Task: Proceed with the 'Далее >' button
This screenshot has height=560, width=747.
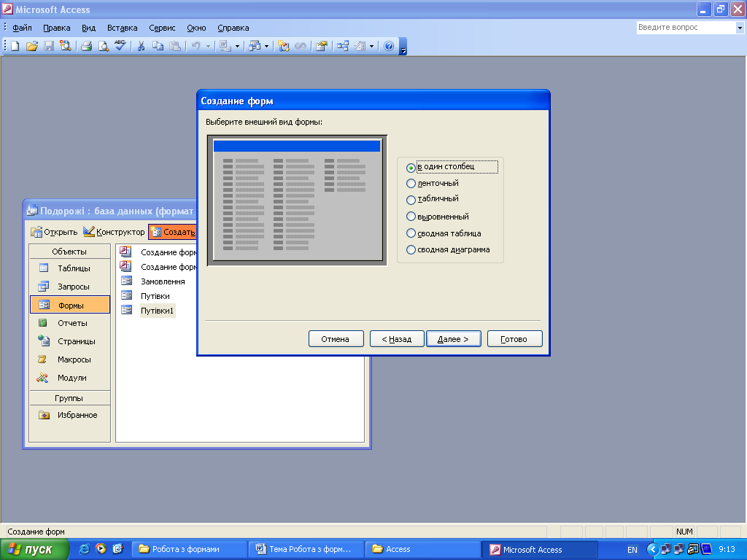Action: click(453, 339)
